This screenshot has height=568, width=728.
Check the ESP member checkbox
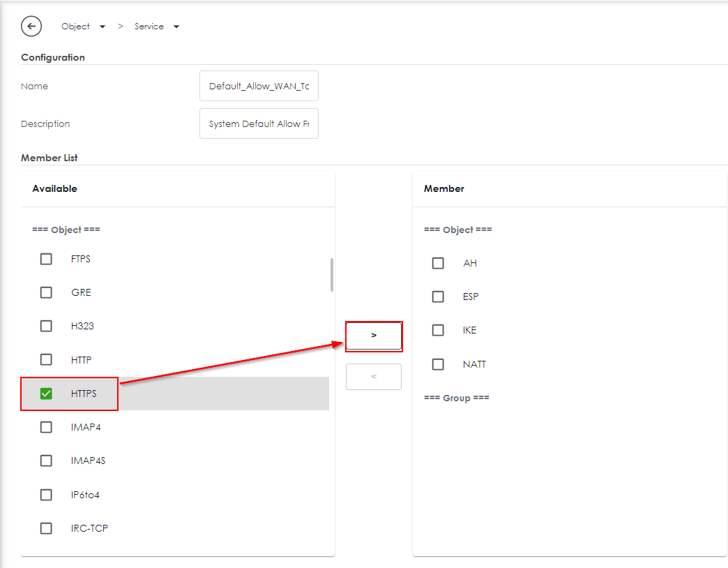pyautogui.click(x=438, y=297)
